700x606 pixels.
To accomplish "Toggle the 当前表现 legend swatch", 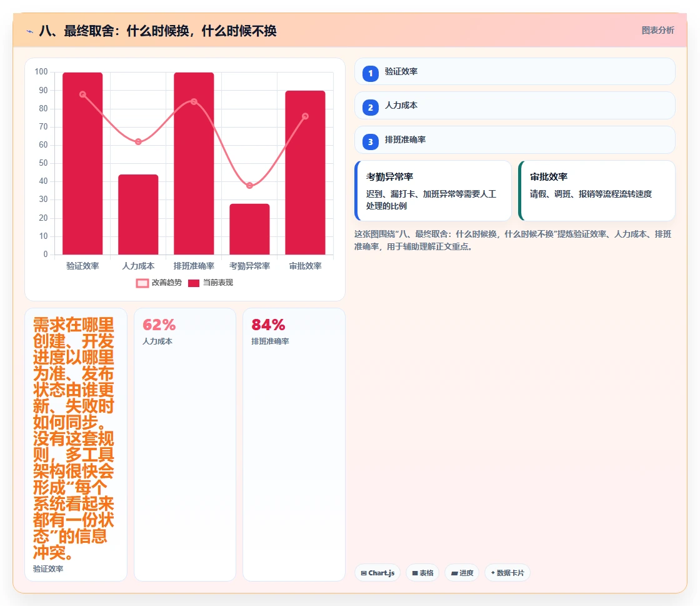I will (x=193, y=283).
